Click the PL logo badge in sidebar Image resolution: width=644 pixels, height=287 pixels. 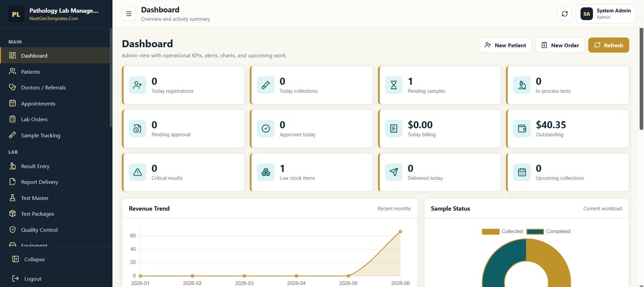(16, 14)
